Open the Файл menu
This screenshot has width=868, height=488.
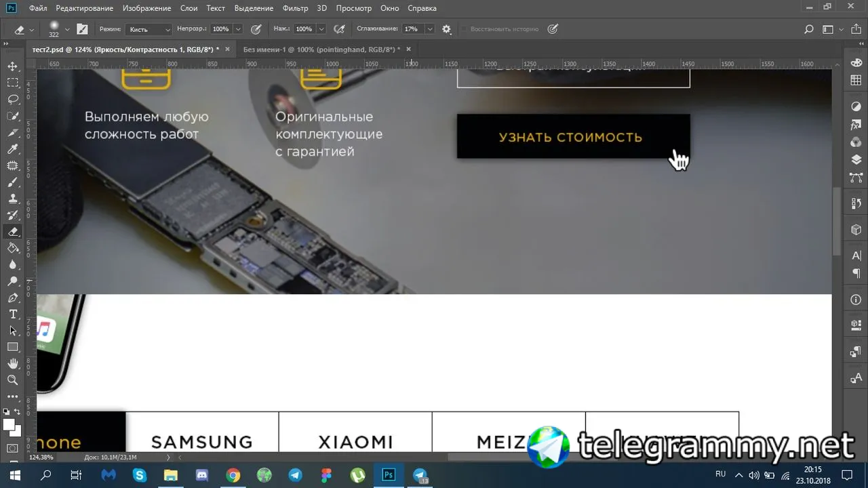[39, 8]
